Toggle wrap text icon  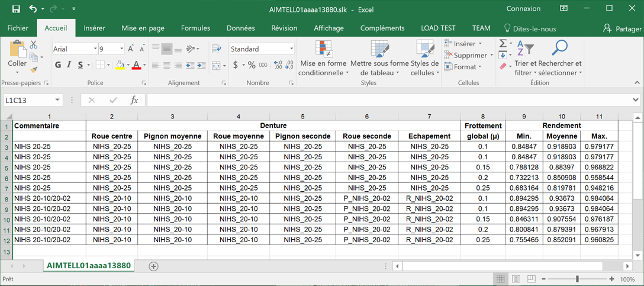pyautogui.click(x=217, y=49)
